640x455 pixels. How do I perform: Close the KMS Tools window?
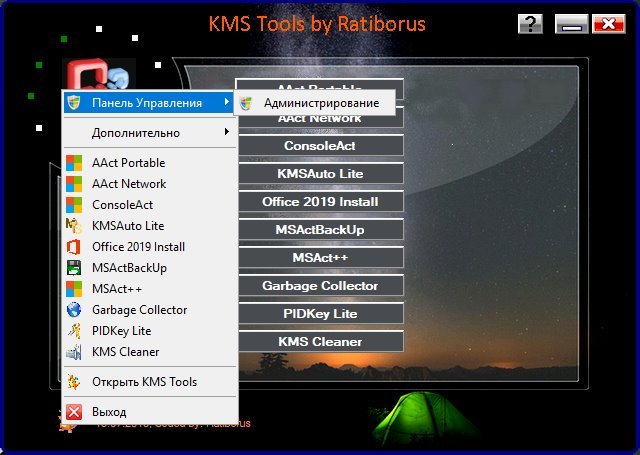[609, 24]
